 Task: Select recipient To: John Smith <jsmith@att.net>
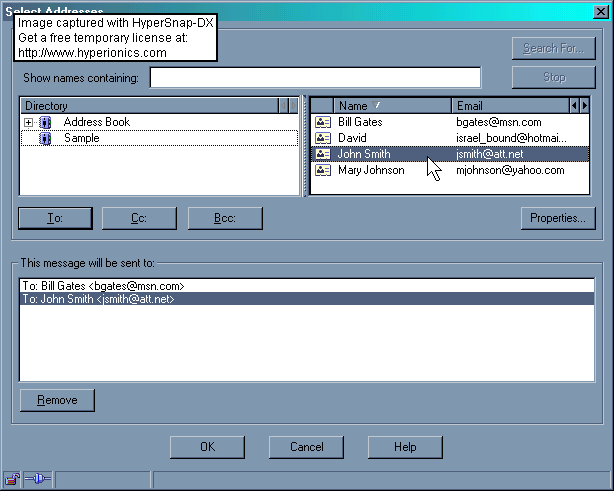pyautogui.click(x=307, y=299)
